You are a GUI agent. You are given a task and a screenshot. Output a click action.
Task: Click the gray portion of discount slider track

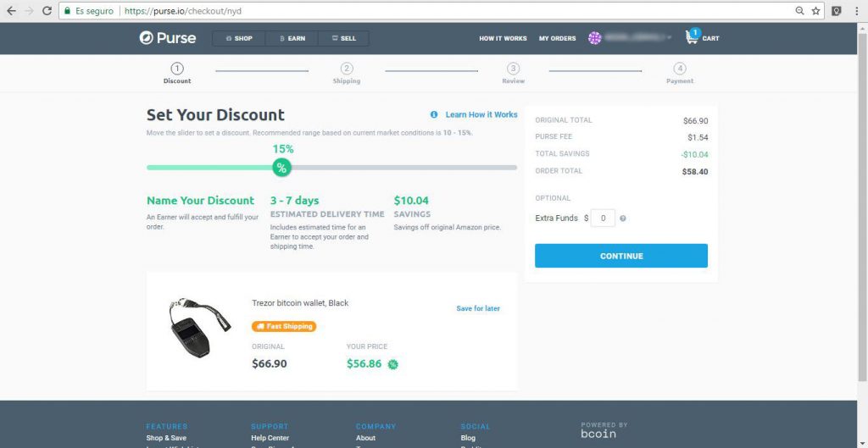coord(404,168)
